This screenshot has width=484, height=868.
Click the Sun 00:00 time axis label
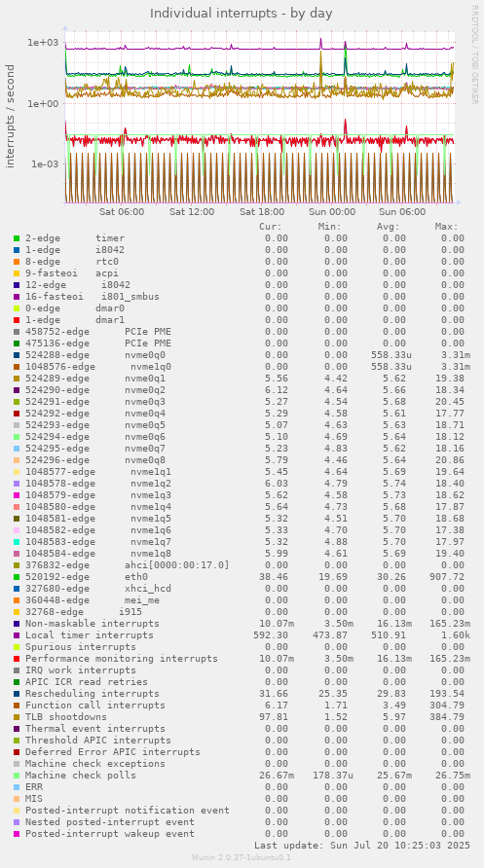332,212
